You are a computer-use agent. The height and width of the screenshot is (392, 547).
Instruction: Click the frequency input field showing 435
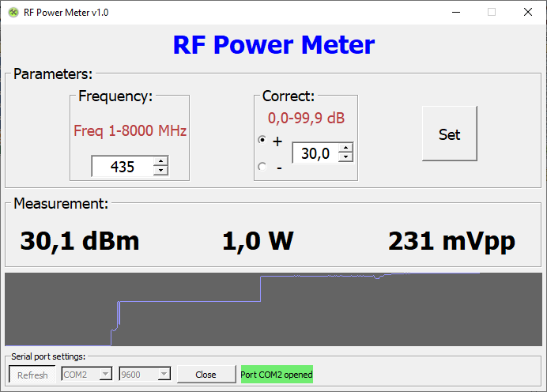click(123, 166)
